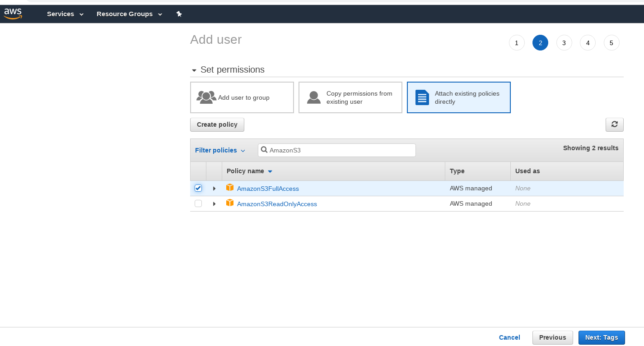
Task: Uncheck the AmazonS3FullAccess policy checkbox
Action: (x=198, y=188)
